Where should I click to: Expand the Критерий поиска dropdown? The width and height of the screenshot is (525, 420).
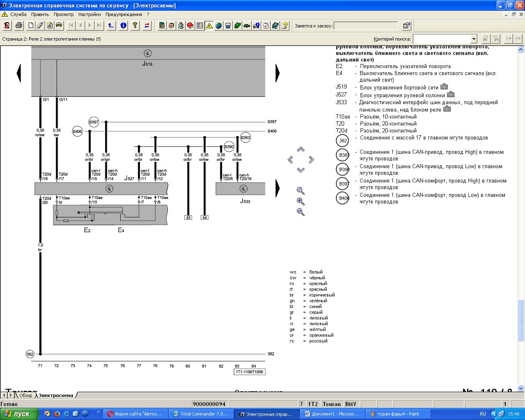click(x=474, y=39)
